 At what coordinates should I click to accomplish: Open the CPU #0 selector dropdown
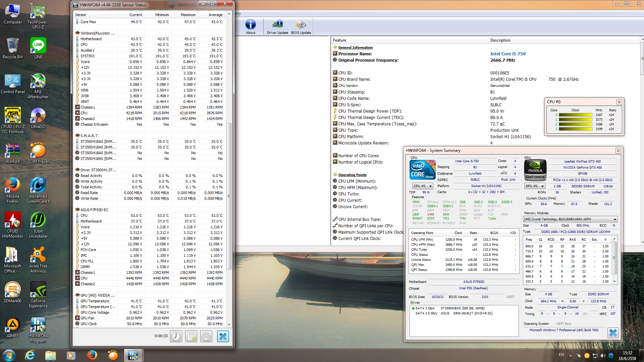422,186
